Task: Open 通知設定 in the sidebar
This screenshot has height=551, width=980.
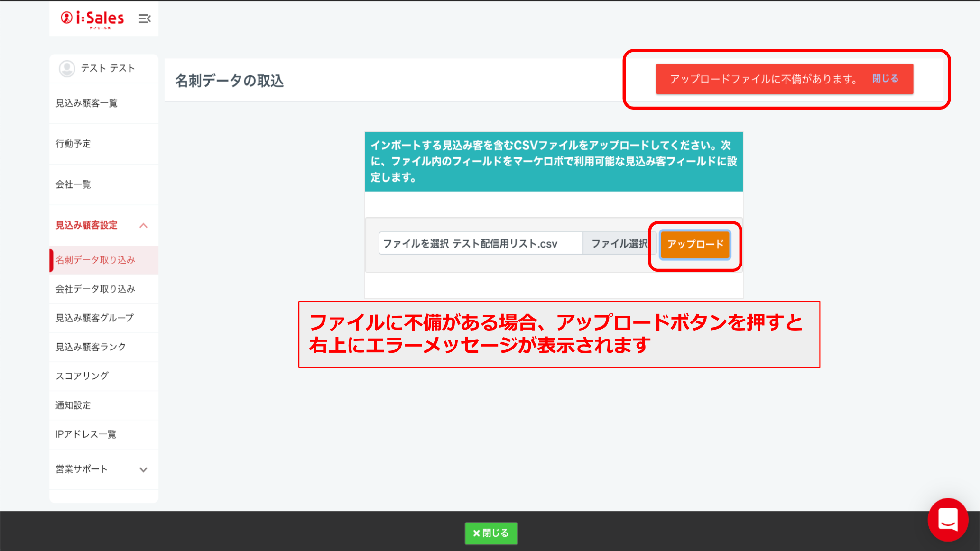Action: click(74, 405)
